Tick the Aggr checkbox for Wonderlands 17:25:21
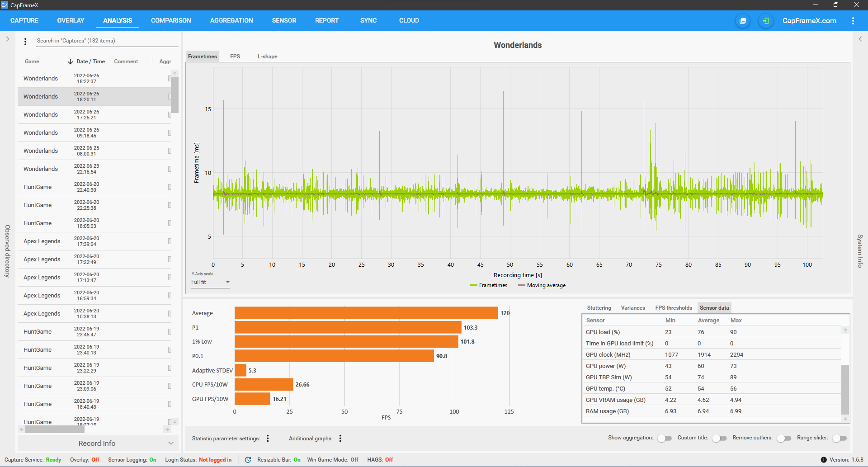The width and height of the screenshot is (868, 467). click(170, 115)
